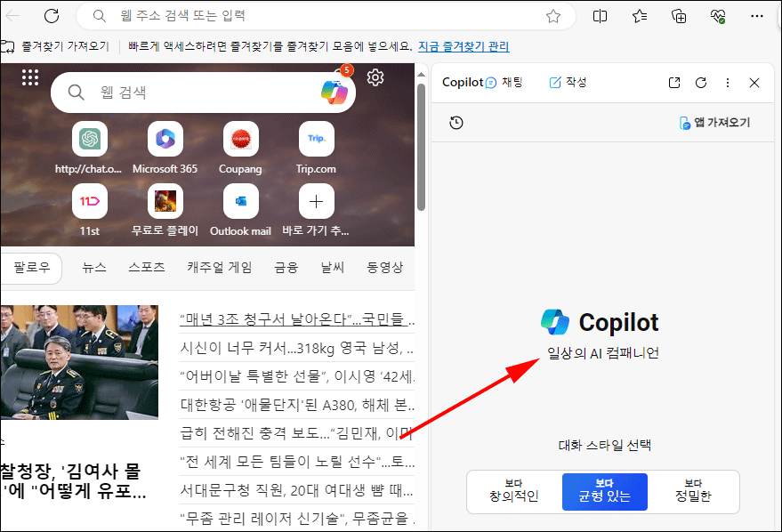Select the 동영상 feed tab

click(x=385, y=268)
